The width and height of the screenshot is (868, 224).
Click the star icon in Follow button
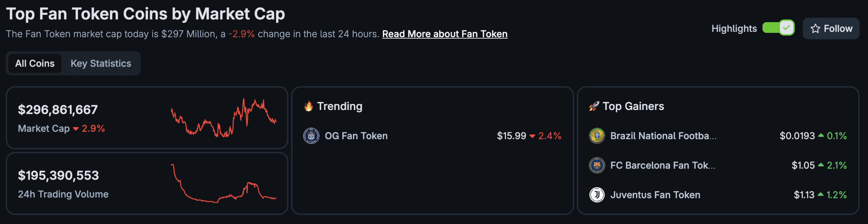click(815, 29)
